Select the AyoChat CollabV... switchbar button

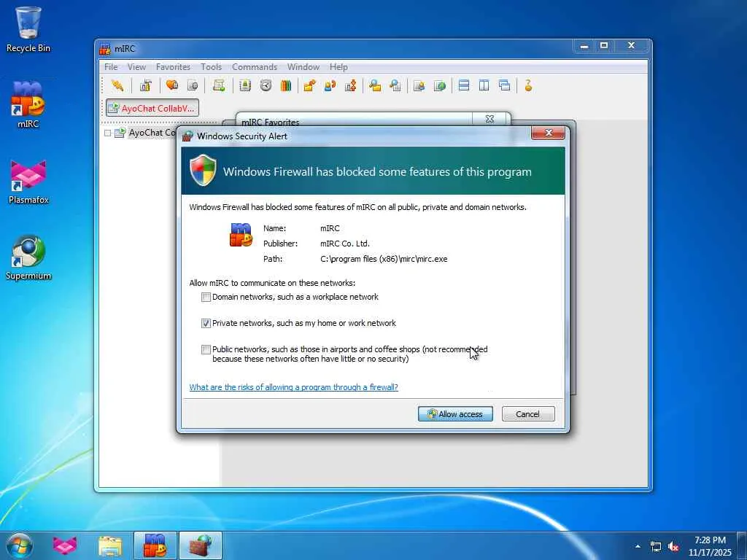pos(152,108)
